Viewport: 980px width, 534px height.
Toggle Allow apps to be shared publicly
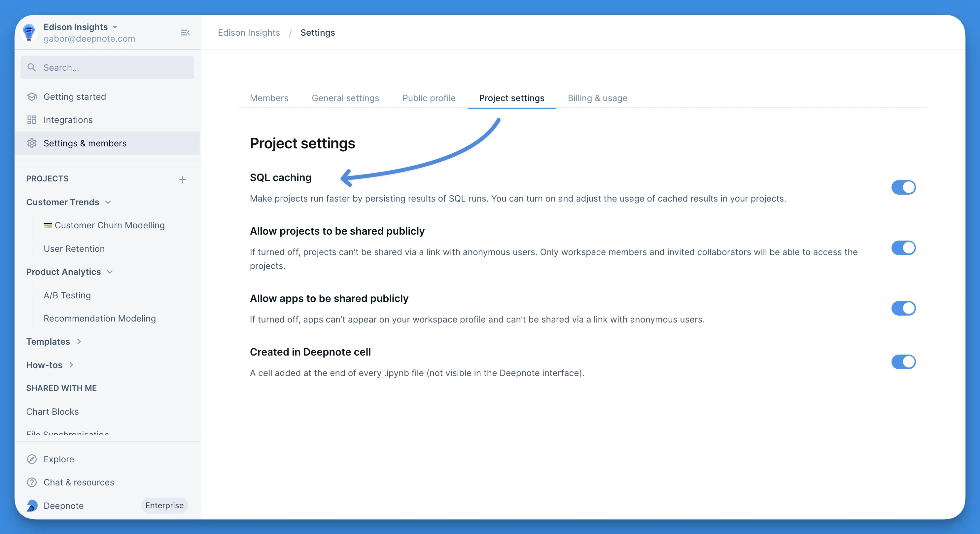903,308
